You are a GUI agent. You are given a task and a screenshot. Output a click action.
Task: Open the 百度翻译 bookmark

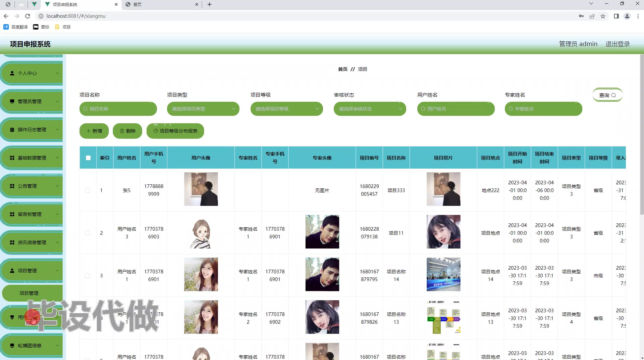[x=15, y=27]
